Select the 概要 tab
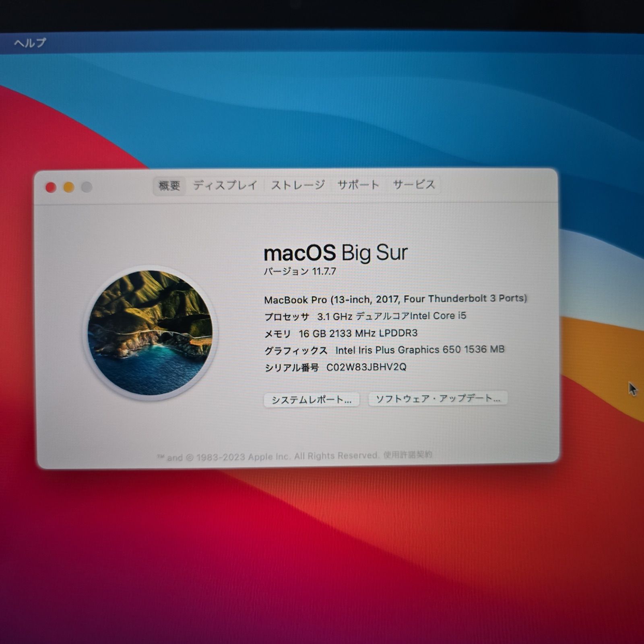This screenshot has height=644, width=644. pos(169,186)
